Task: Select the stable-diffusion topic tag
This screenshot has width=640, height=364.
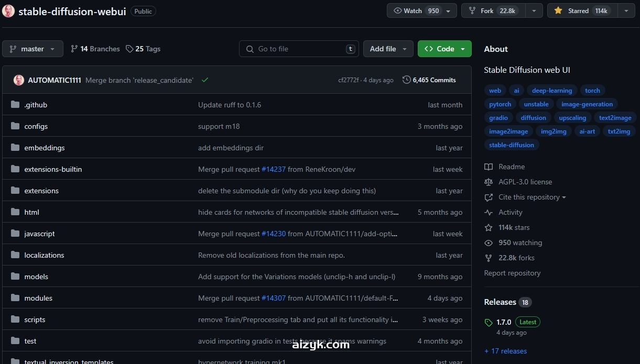Action: tap(511, 145)
